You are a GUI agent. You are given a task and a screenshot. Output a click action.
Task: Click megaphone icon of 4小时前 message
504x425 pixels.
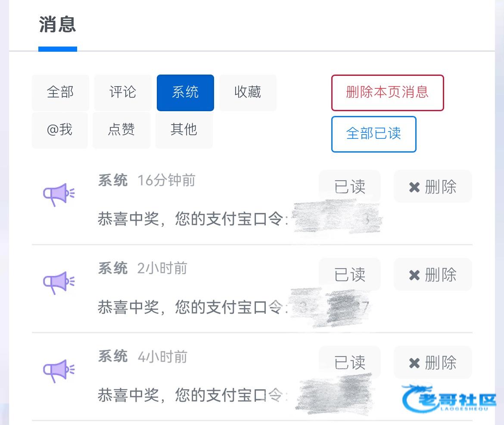point(59,370)
